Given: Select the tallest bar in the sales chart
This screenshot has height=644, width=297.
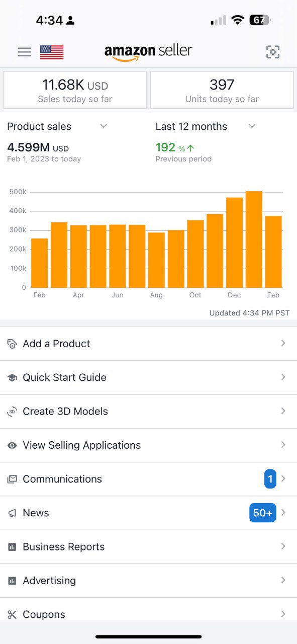Looking at the screenshot, I should pos(254,239).
